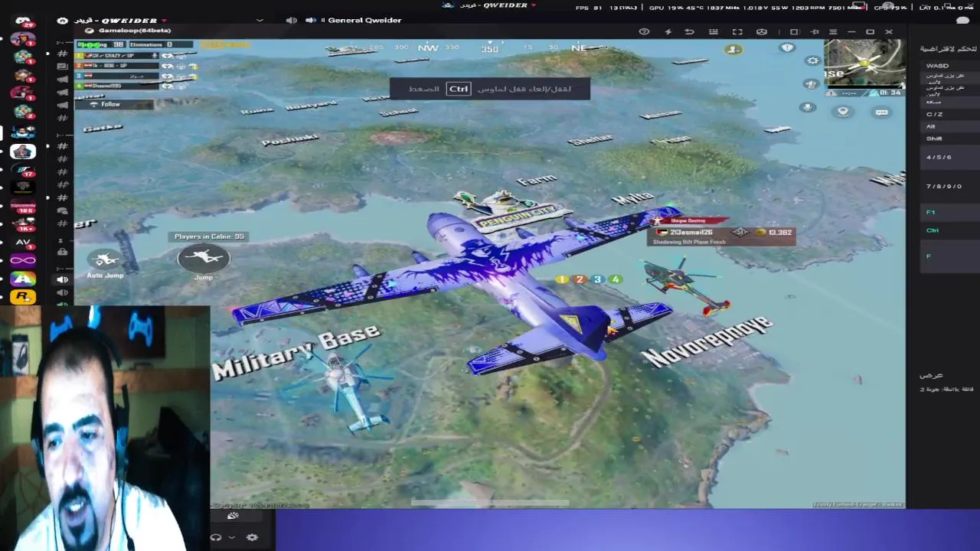Select squad marker number 3
This screenshot has height=551, width=980.
tap(597, 279)
